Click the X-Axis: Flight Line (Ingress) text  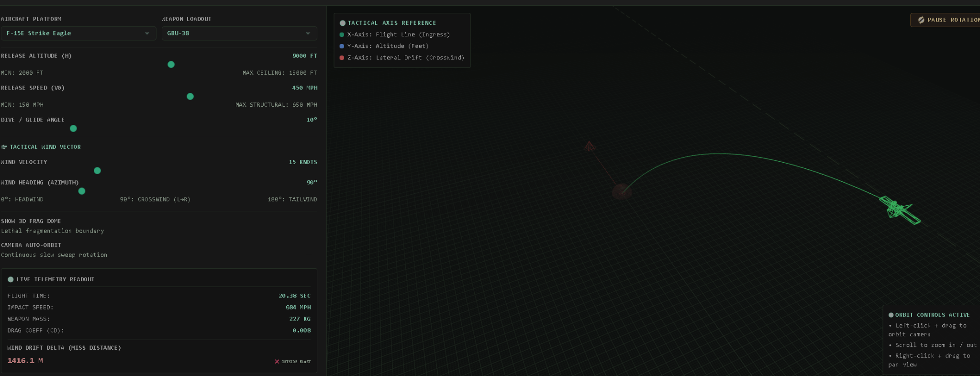pos(399,35)
